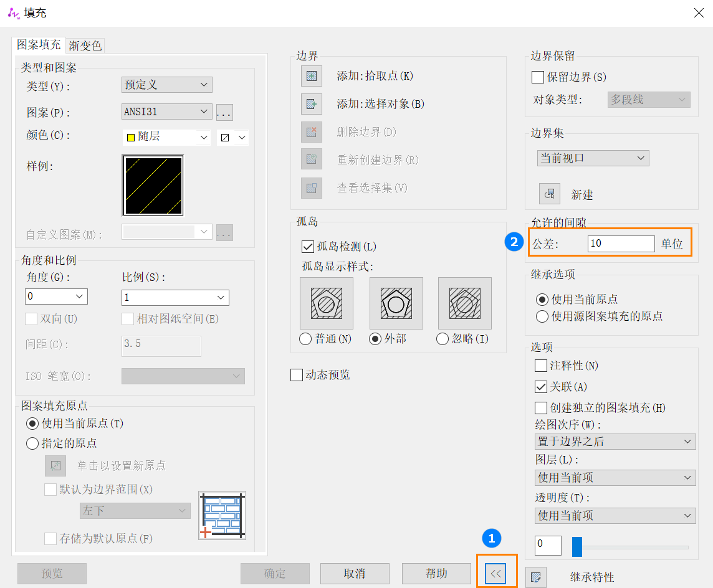
Task: Click the ANSI31 sample swatch preview
Action: click(x=154, y=186)
